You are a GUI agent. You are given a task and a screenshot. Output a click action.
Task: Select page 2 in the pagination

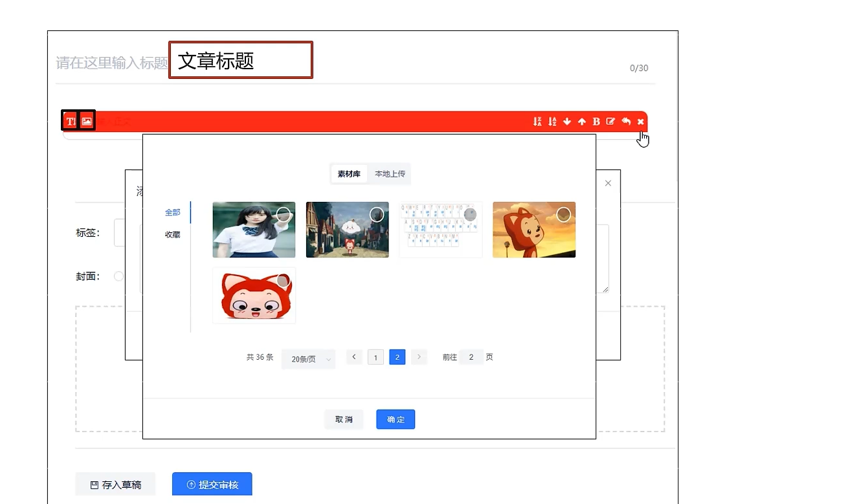pos(397,357)
